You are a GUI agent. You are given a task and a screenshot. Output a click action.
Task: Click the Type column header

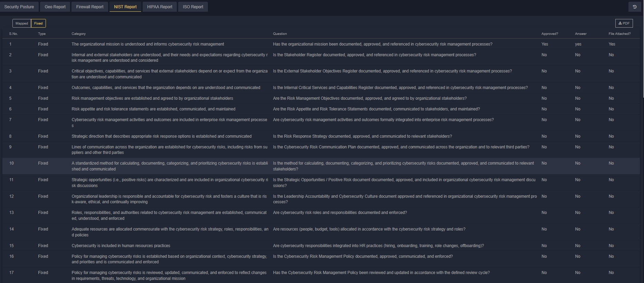click(x=42, y=34)
